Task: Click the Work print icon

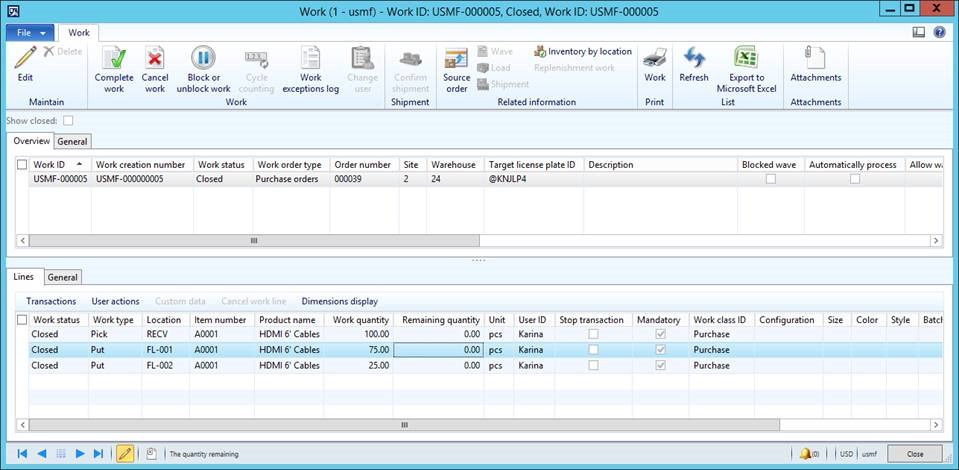Action: [x=654, y=58]
